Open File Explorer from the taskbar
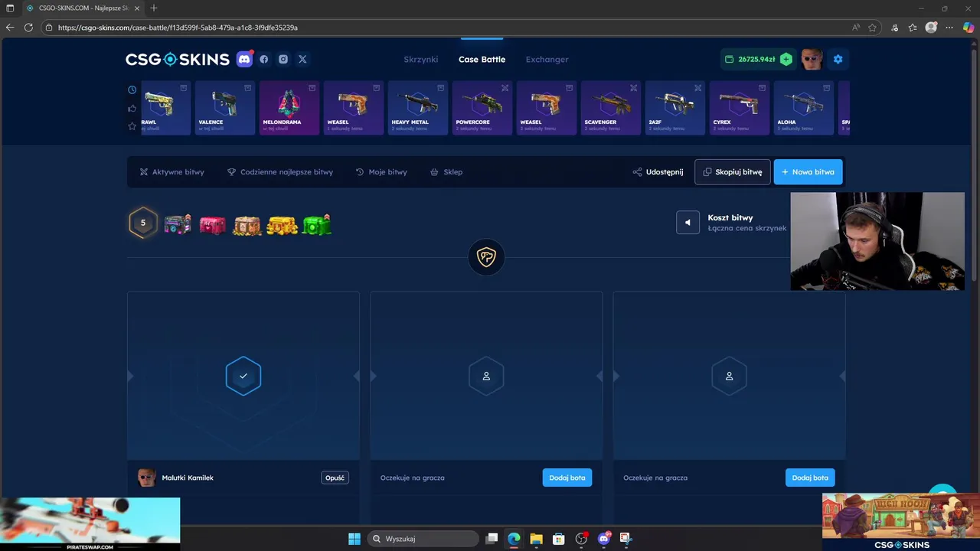Screen dimensions: 980x551 click(x=536, y=539)
